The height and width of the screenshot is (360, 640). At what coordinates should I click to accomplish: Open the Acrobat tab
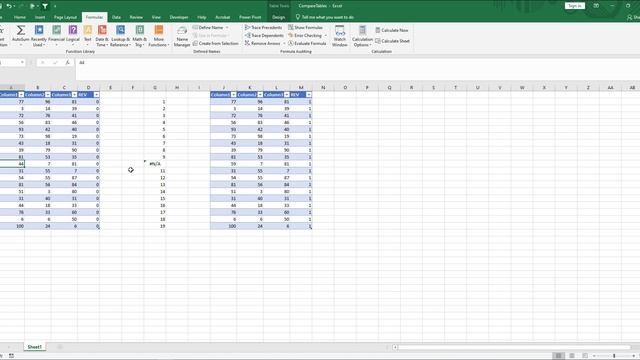click(x=222, y=17)
